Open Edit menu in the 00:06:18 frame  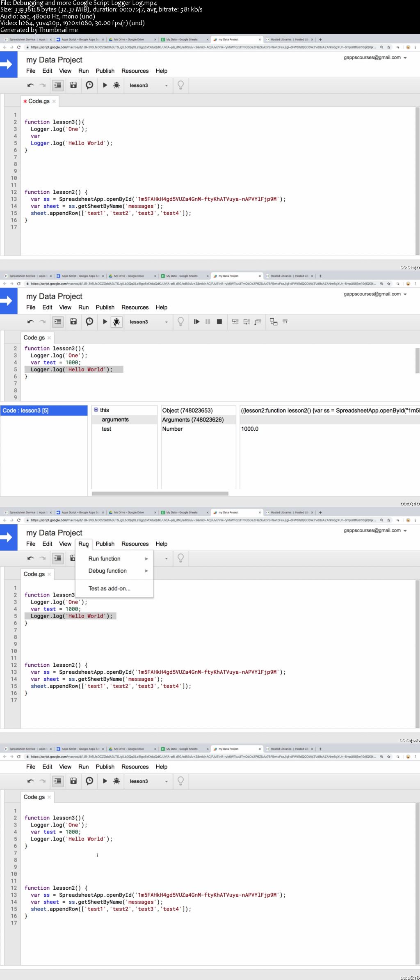(x=48, y=767)
